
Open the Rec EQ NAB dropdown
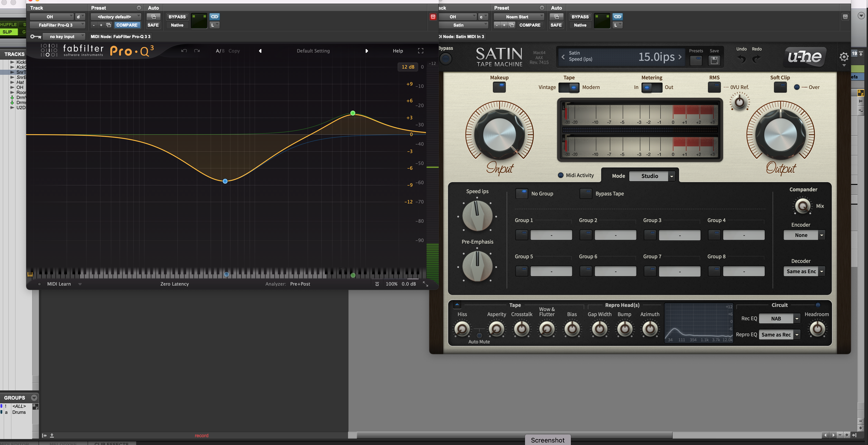(779, 319)
